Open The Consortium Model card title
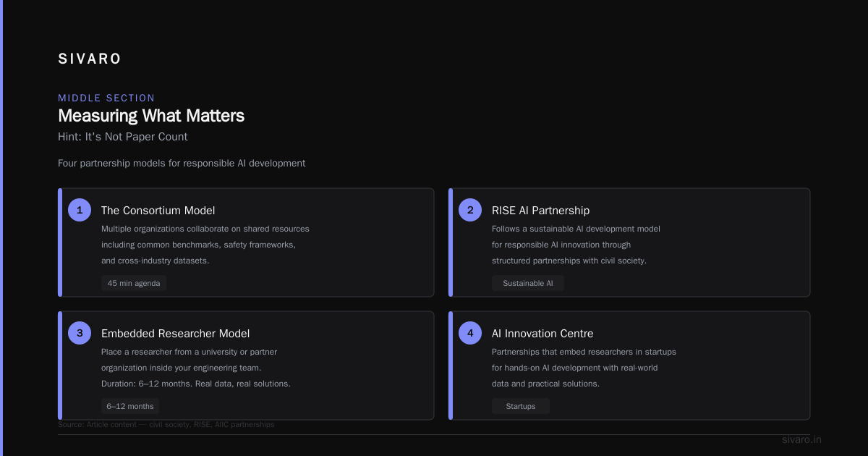 click(x=158, y=211)
